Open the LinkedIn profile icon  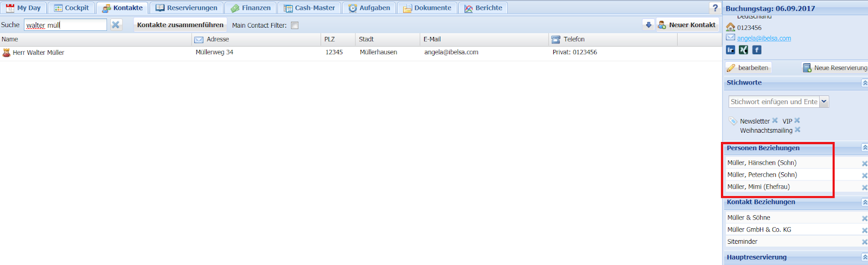click(731, 50)
